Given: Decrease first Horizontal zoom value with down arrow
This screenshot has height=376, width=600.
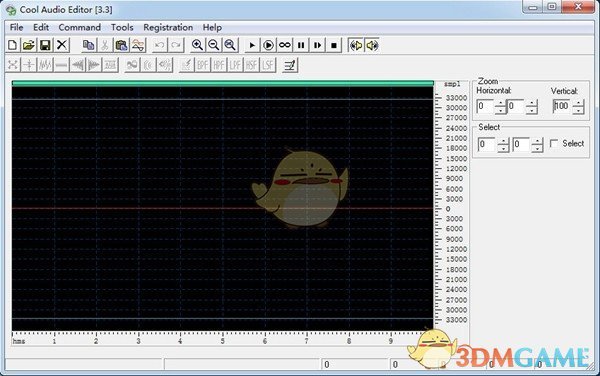Looking at the screenshot, I should (x=501, y=110).
